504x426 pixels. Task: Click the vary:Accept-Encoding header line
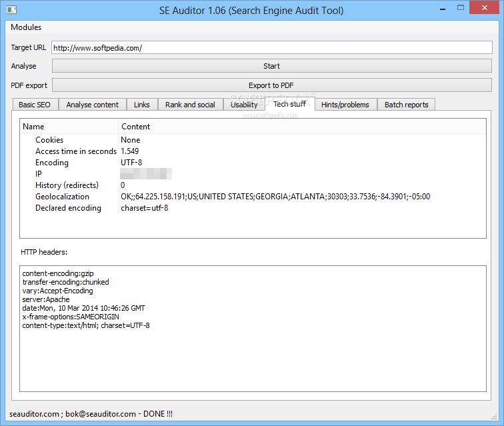pos(57,291)
